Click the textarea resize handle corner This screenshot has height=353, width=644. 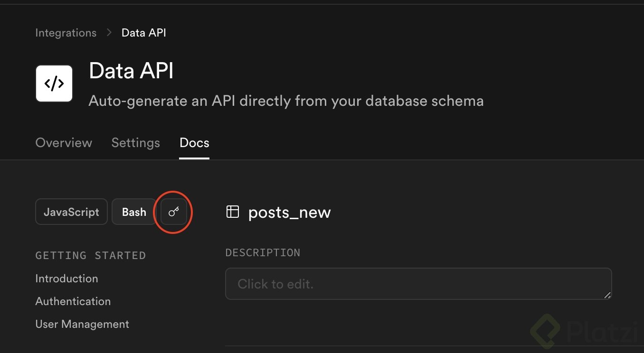pyautogui.click(x=607, y=295)
